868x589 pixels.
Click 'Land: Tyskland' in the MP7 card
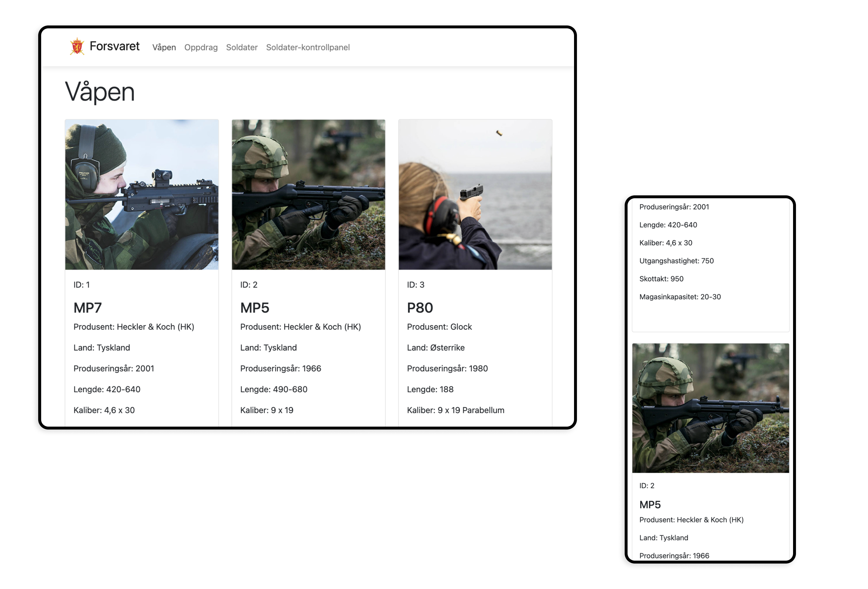[102, 348]
